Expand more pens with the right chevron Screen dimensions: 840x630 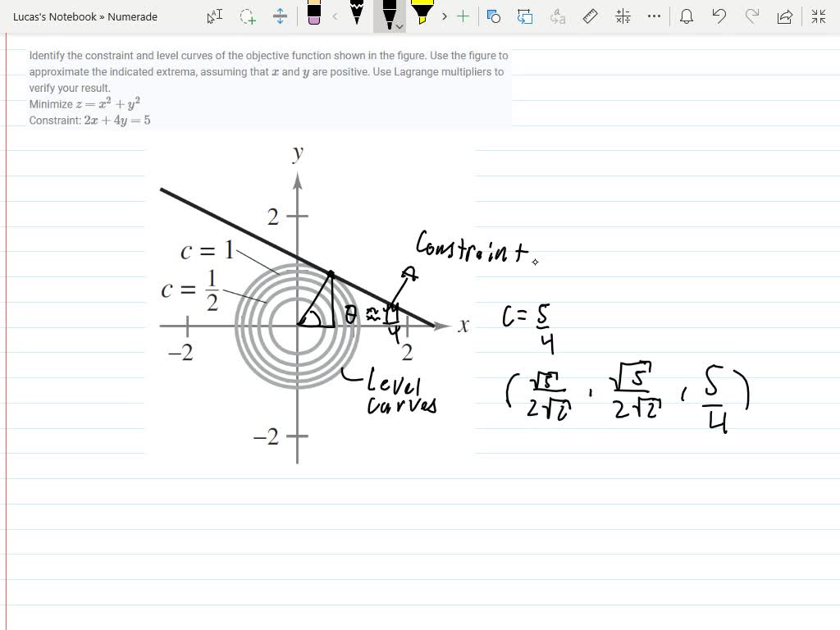coord(443,16)
